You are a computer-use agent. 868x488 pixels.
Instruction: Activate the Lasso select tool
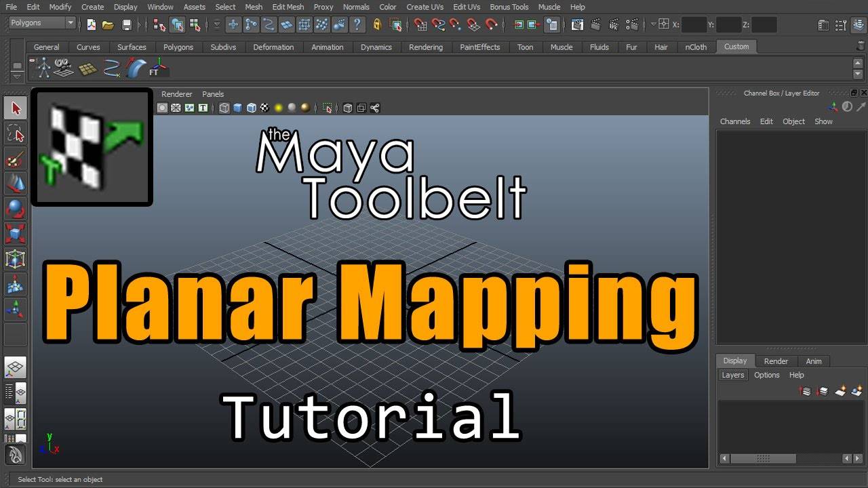(16, 134)
